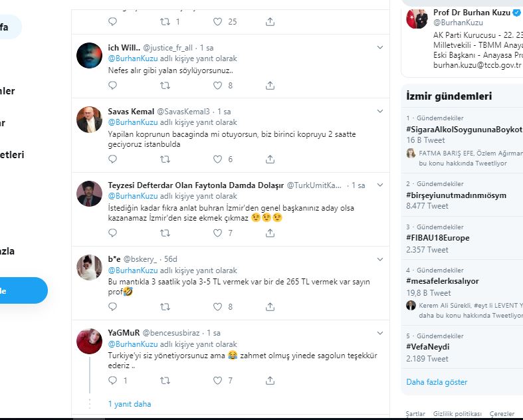Open the #FIBAU18Europe trending topic
Image resolution: width=523 pixels, height=420 pixels.
click(x=437, y=238)
